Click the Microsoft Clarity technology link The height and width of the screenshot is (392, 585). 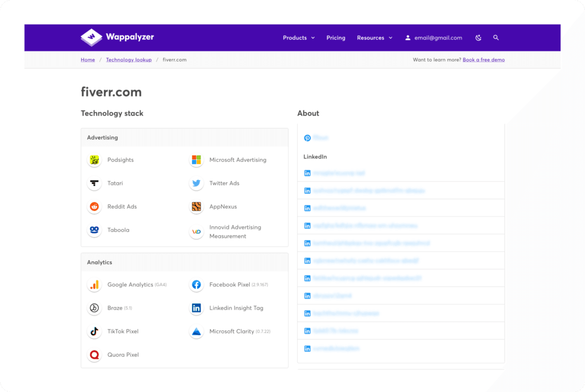231,331
